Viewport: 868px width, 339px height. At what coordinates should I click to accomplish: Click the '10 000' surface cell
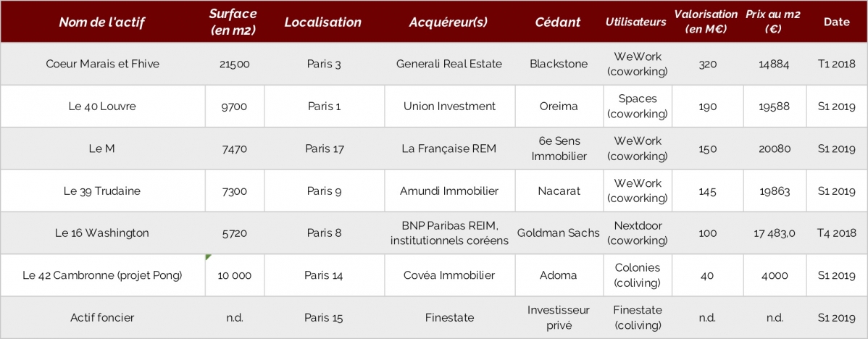[234, 275]
